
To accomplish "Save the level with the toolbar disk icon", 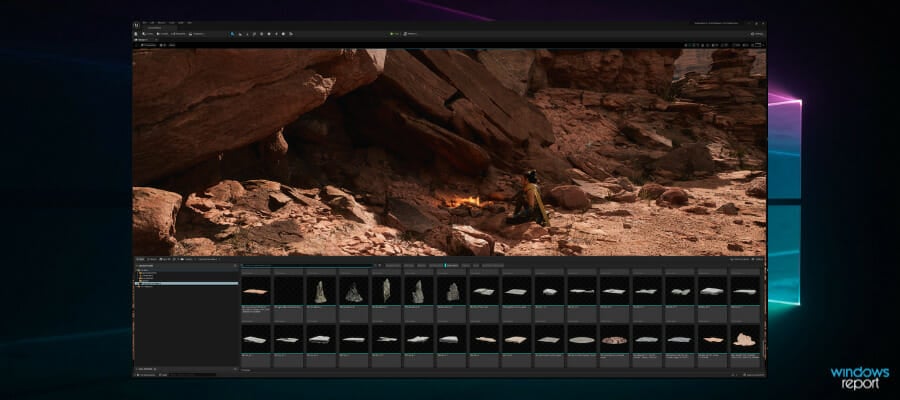I will [x=136, y=34].
